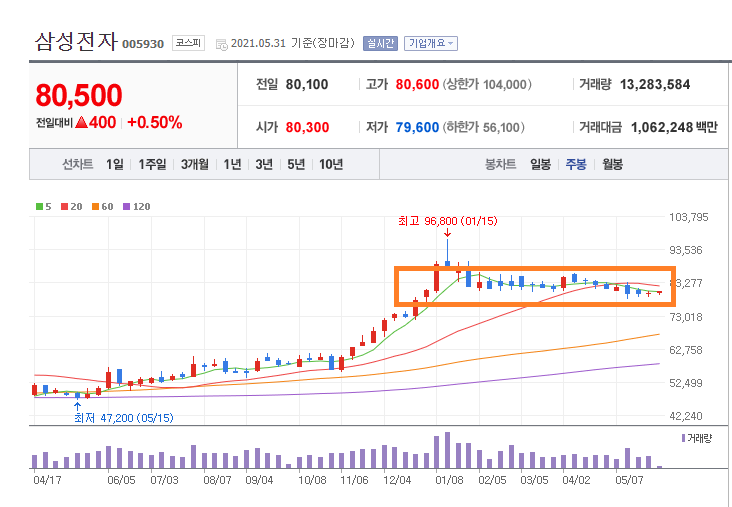
Task: Click the 실시간 real-time button
Action: point(380,43)
